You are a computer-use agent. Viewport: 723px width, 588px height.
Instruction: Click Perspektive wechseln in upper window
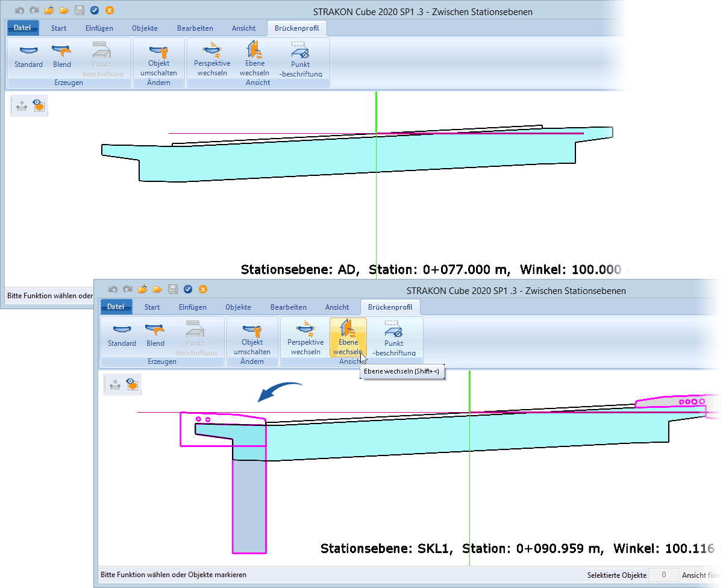tap(212, 59)
